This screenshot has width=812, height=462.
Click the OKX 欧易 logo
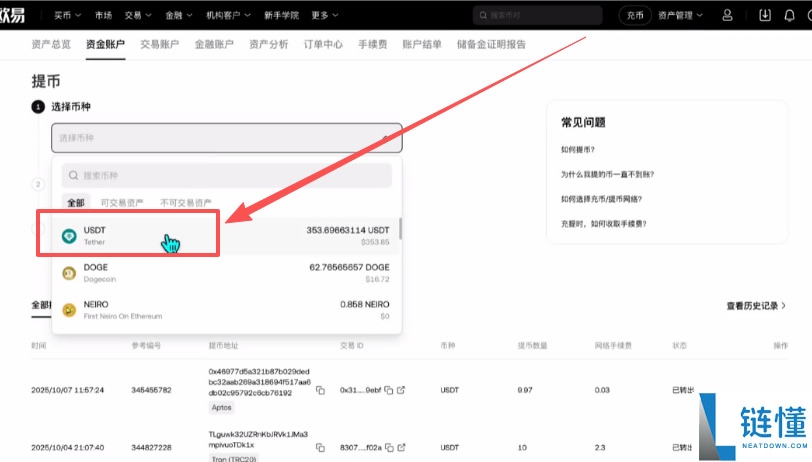12,15
